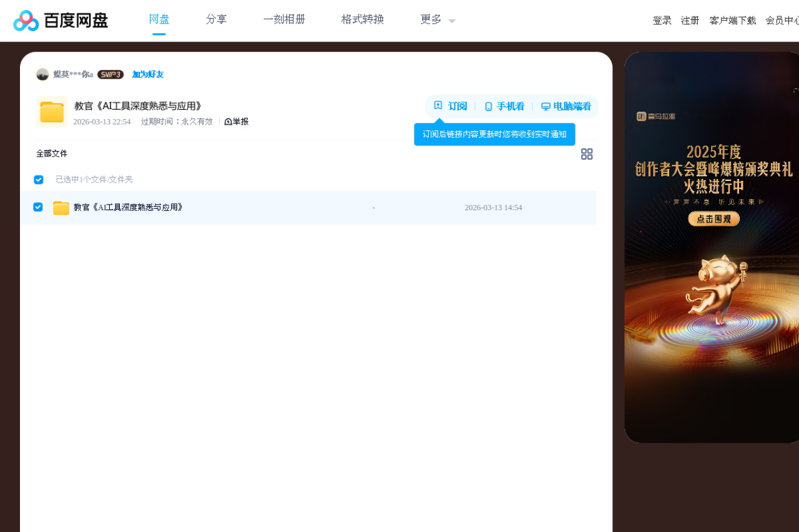Open 客户端下载 to download the client
Screen dimensions: 799x532
click(x=732, y=20)
